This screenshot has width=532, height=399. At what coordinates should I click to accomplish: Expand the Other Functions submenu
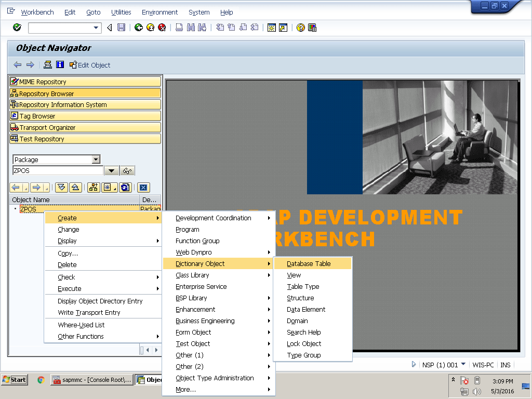tap(157, 336)
